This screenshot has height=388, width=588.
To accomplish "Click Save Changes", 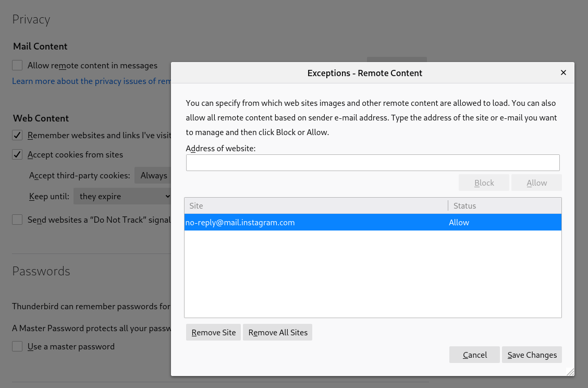I will [532, 355].
